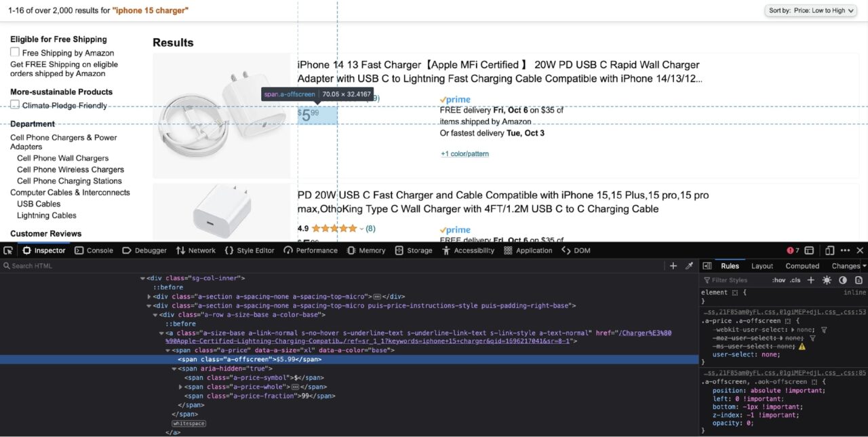Select the a-price-symbol span row
The height and width of the screenshot is (437, 868).
point(349,377)
